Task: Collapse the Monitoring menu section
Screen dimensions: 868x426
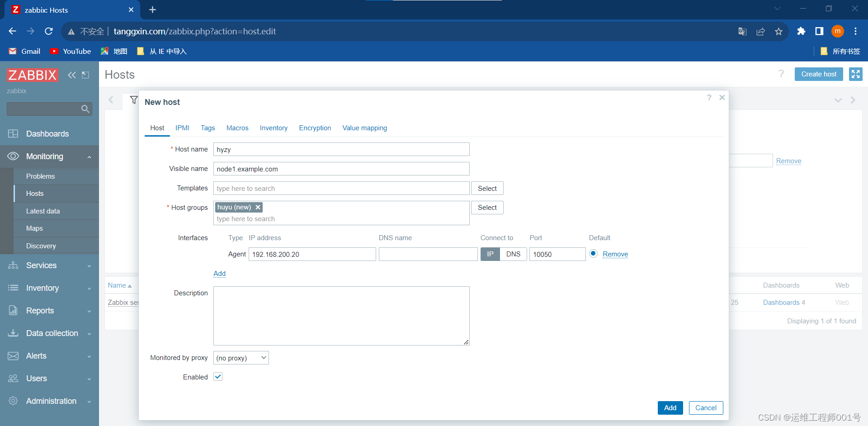Action: point(89,157)
